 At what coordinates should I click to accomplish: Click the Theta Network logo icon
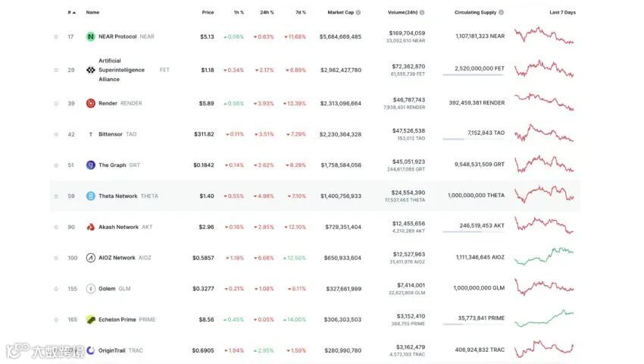[91, 196]
